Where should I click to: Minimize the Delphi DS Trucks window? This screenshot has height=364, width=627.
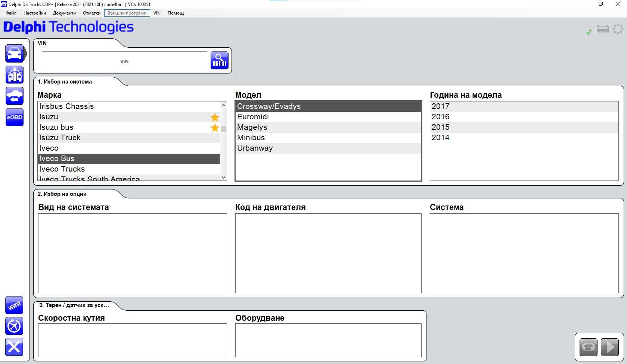click(584, 4)
